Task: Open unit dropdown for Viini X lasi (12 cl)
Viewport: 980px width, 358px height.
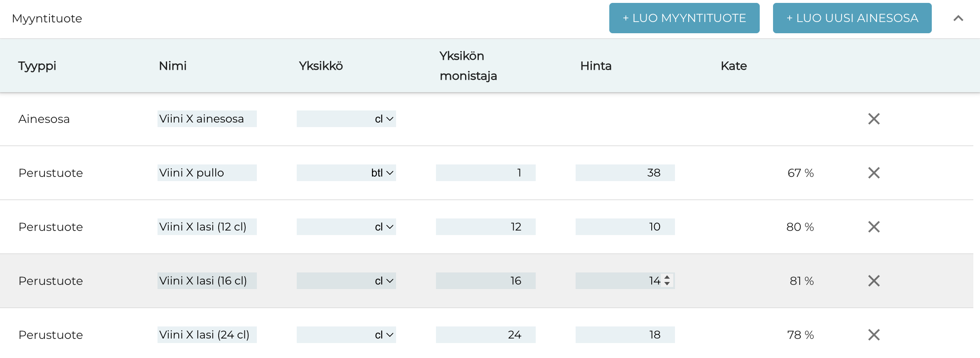Action: pos(346,227)
